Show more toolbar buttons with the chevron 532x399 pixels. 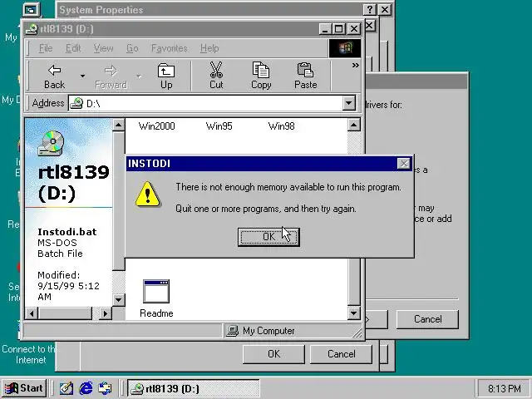click(355, 65)
